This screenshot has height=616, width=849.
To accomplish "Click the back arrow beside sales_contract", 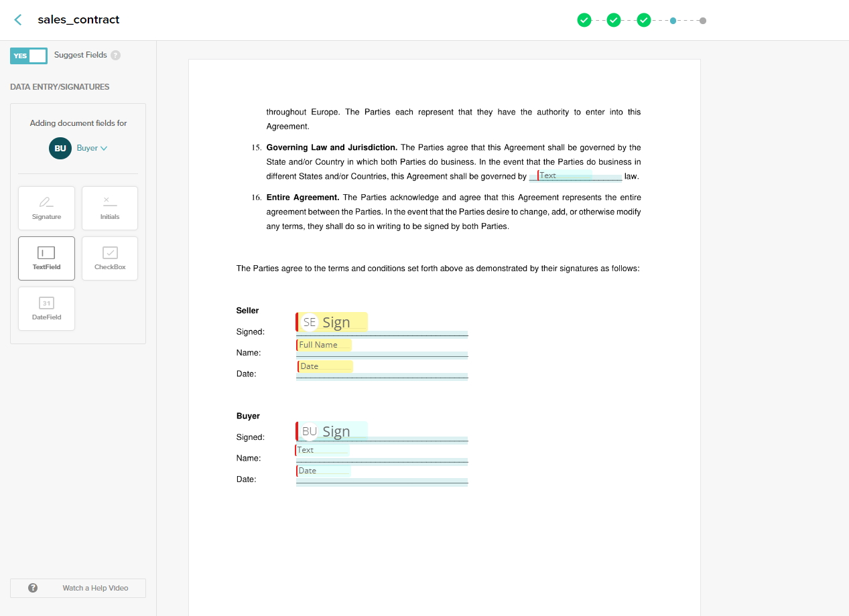I will coord(17,19).
